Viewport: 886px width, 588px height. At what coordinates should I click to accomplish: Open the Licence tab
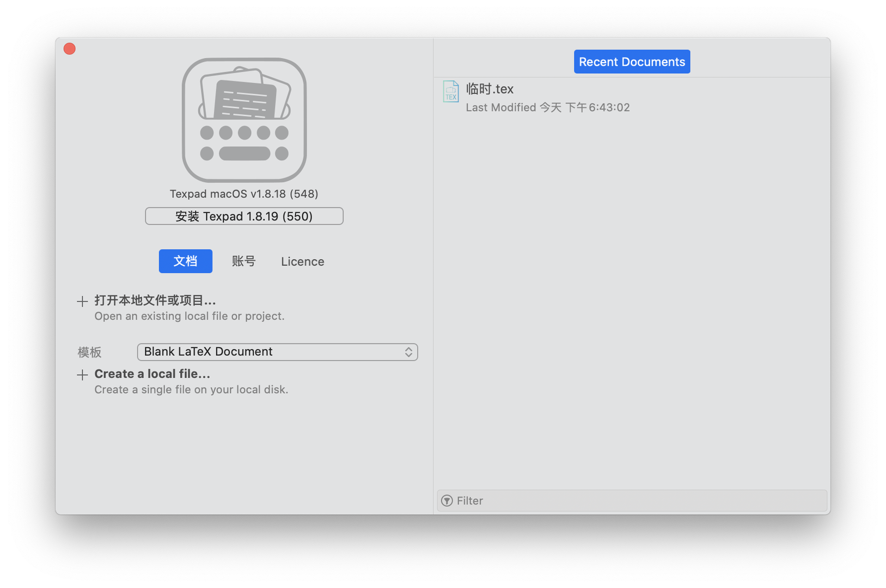[303, 261]
